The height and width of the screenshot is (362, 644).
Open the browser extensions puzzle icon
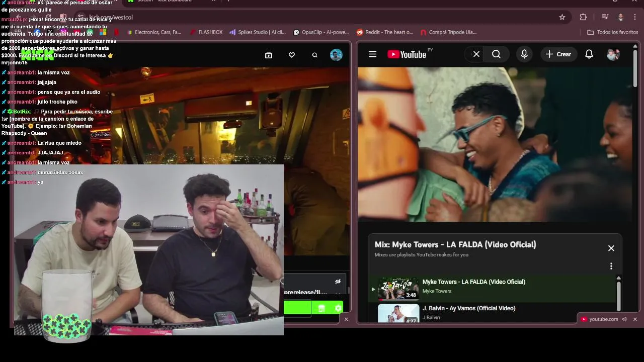[x=583, y=17]
